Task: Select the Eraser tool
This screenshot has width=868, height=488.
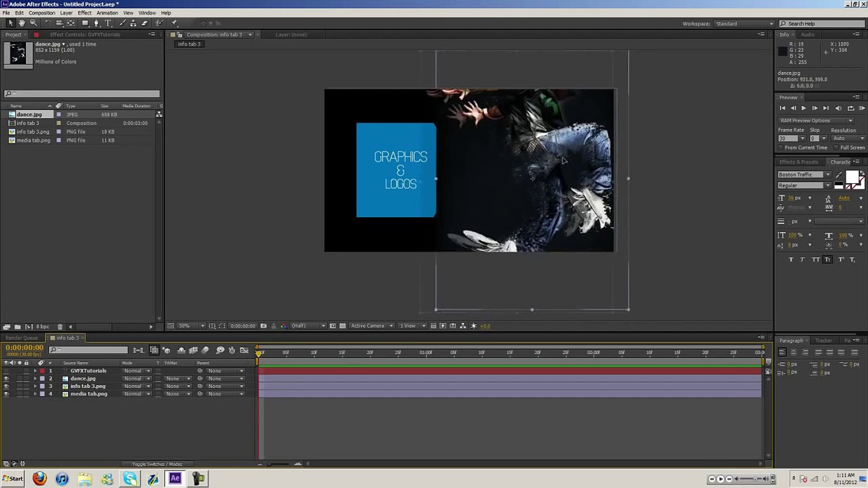Action: pos(145,23)
